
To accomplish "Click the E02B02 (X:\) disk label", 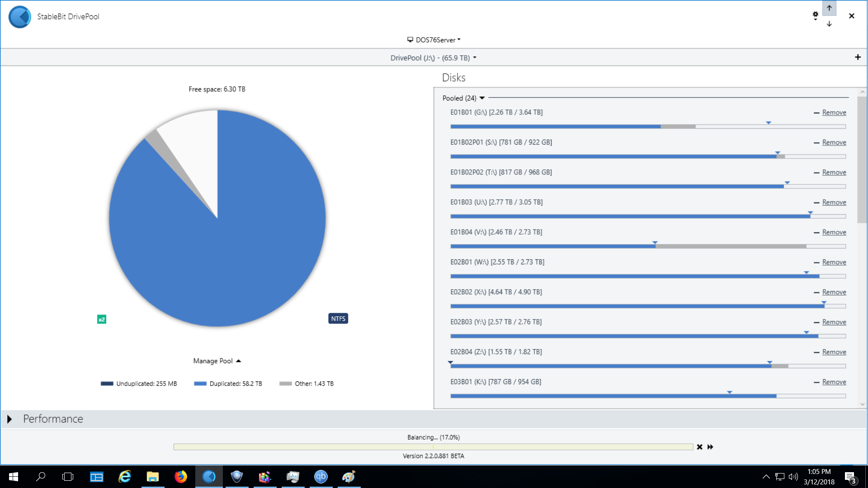I will 496,292.
